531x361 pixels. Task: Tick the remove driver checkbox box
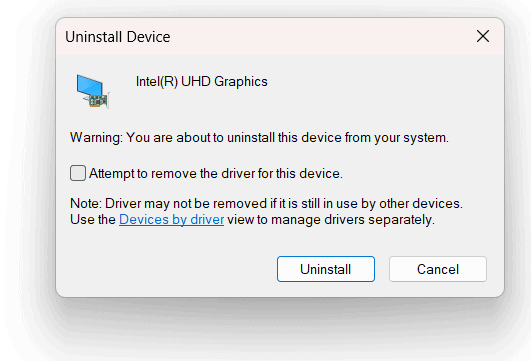tap(78, 173)
